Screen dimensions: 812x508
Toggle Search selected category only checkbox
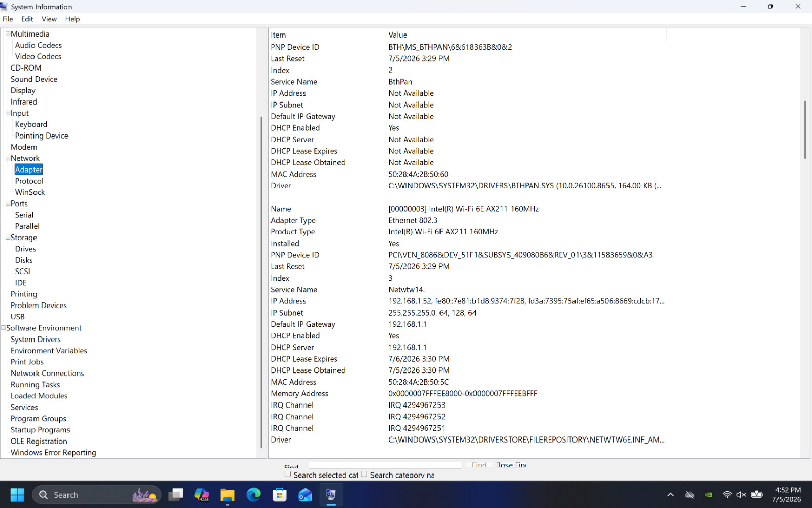pyautogui.click(x=288, y=475)
